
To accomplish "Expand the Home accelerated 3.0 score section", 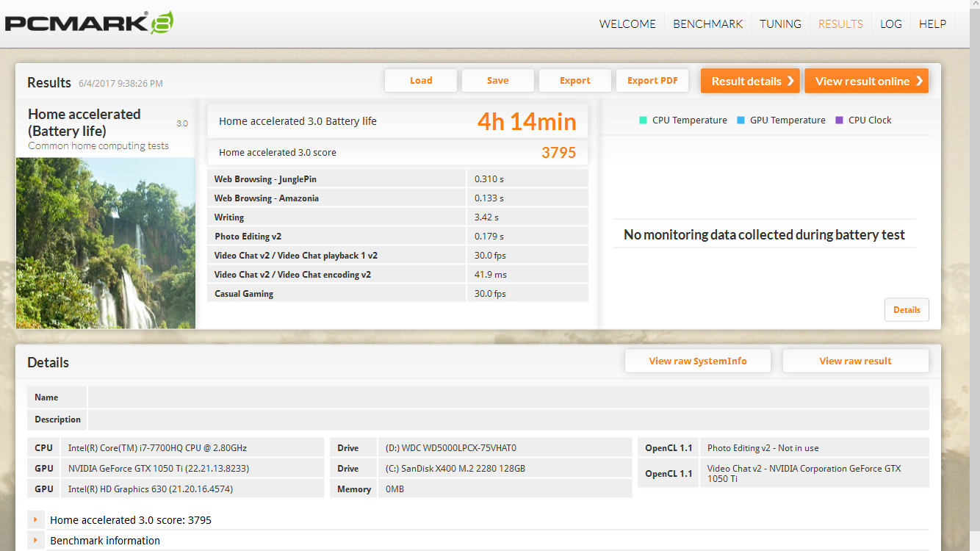I will coord(35,520).
